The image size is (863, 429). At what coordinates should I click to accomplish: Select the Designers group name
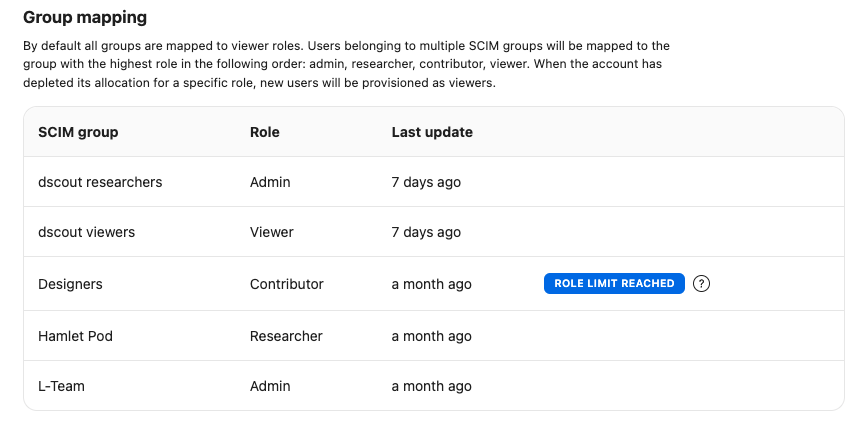[x=70, y=284]
